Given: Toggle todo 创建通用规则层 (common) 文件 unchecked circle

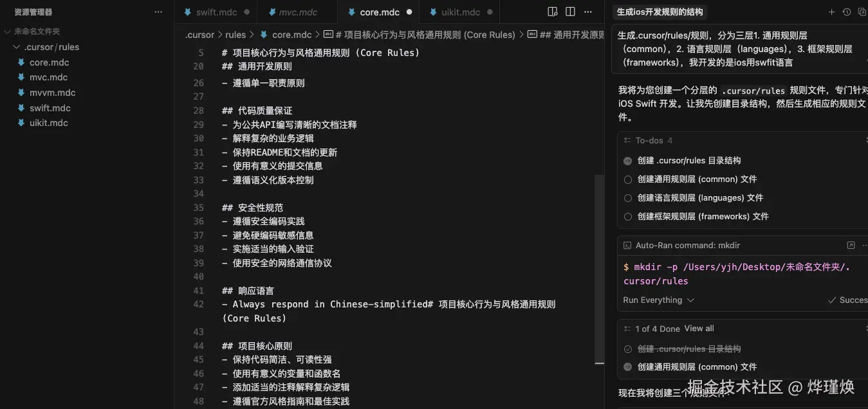Looking at the screenshot, I should click(628, 179).
